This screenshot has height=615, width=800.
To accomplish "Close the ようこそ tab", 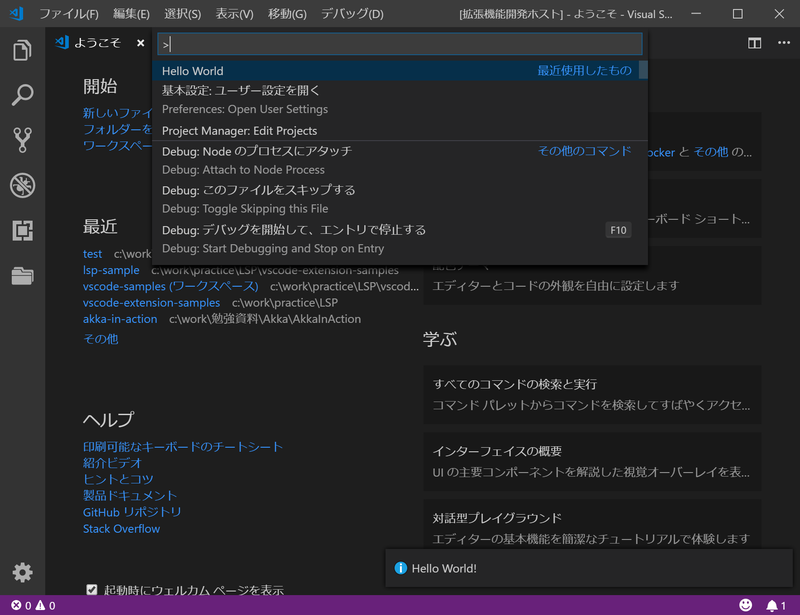I will pos(140,43).
